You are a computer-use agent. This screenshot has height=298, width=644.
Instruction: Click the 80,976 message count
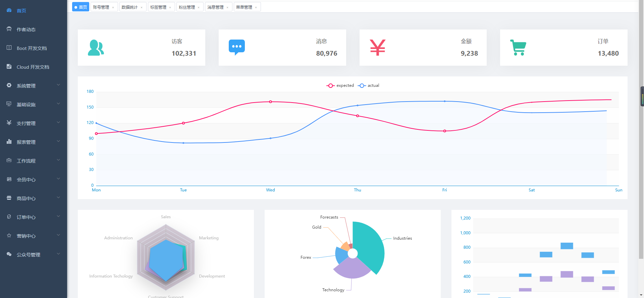pyautogui.click(x=327, y=53)
